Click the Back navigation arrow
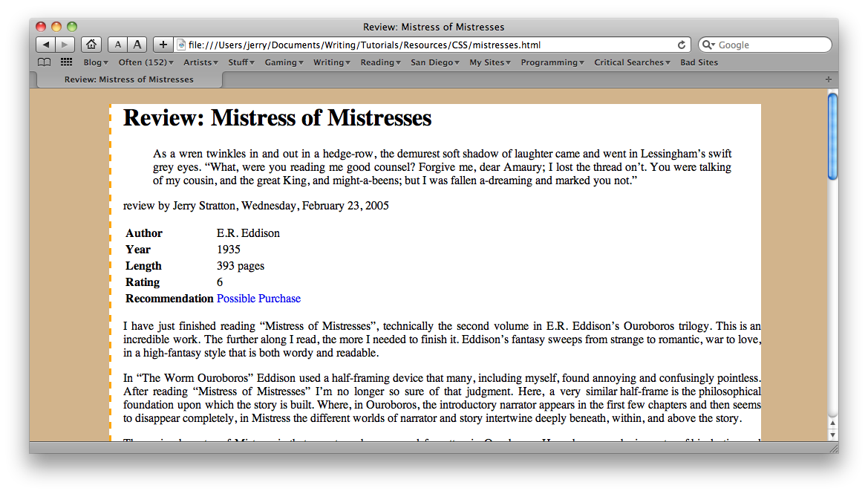This screenshot has width=868, height=494. pyautogui.click(x=45, y=45)
